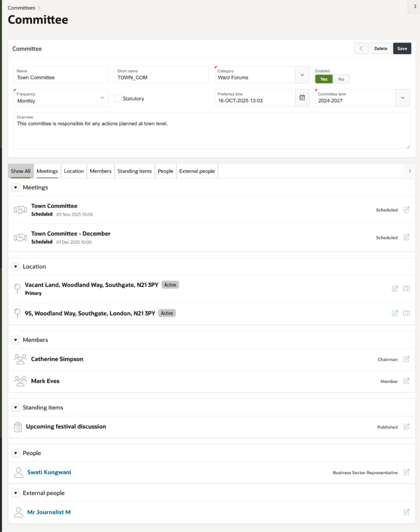The image size is (420, 532).
Task: Edit Catherine Simpson's member record
Action: click(406, 359)
